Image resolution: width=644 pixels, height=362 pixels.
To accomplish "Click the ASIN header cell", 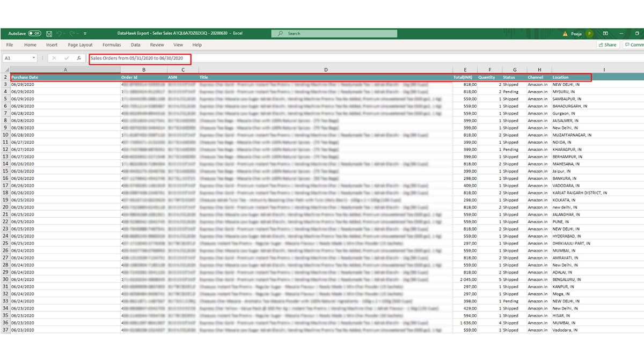I will point(183,77).
